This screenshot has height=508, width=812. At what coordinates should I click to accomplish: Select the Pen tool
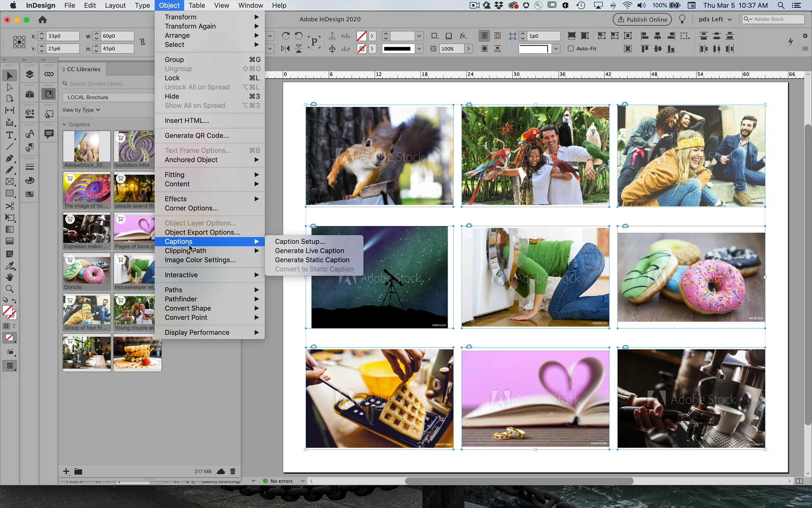10,158
